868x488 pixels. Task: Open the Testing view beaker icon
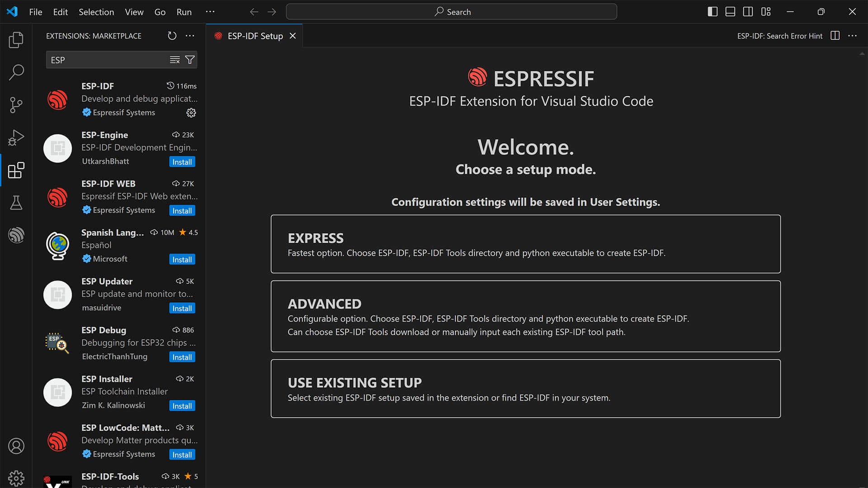(16, 203)
